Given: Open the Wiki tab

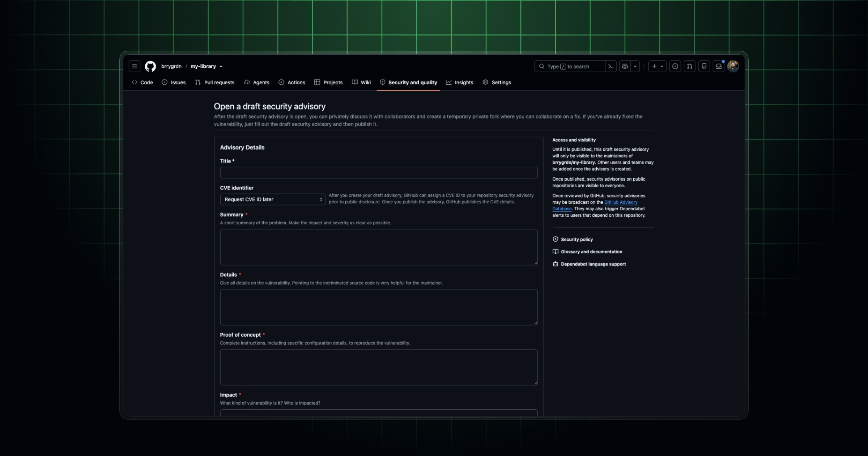Looking at the screenshot, I should click(361, 83).
